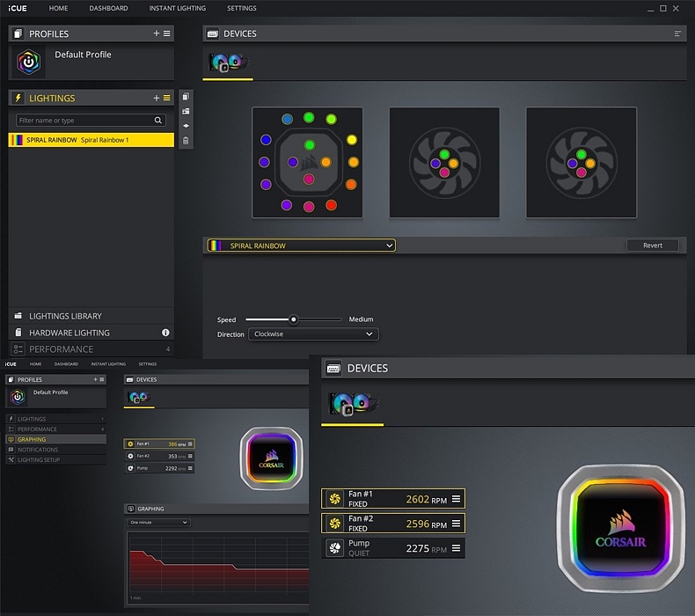
Task: Click the DEVICES panel options icon in the main window
Action: (677, 33)
